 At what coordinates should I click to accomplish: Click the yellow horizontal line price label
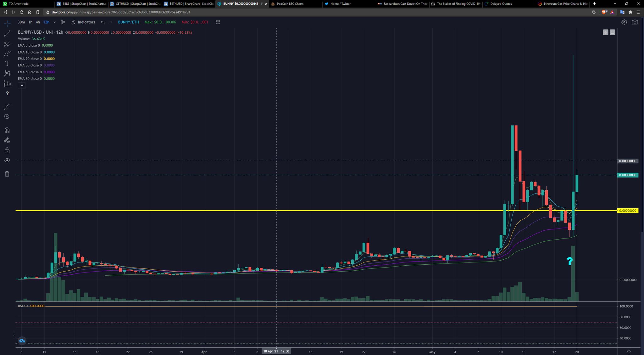(x=628, y=211)
